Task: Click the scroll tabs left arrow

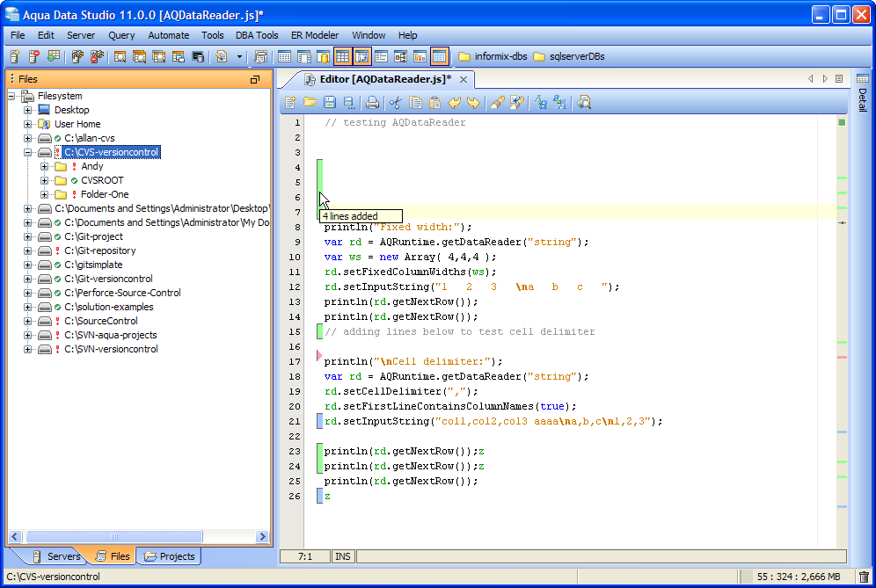Action: click(x=811, y=79)
